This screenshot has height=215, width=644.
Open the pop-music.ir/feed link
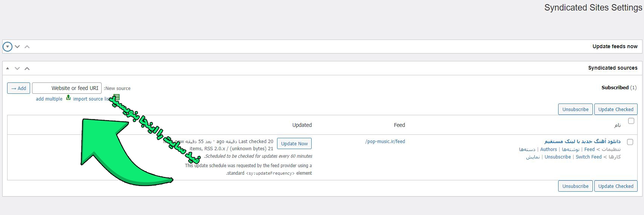pyautogui.click(x=385, y=142)
